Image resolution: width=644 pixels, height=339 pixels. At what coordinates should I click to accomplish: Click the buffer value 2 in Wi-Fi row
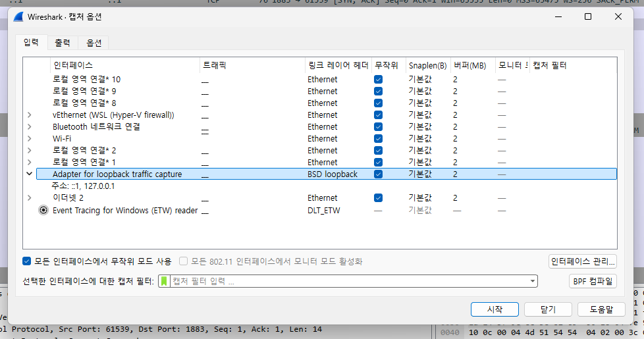455,139
